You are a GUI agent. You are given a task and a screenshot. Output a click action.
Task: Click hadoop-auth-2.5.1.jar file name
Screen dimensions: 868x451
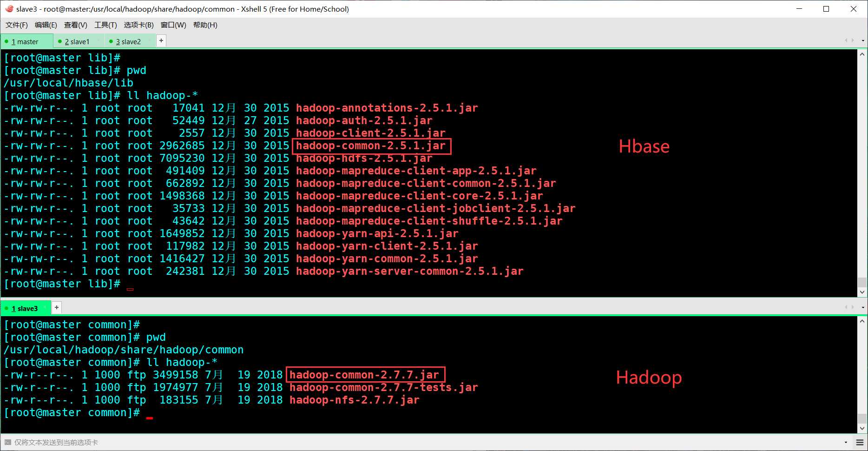364,120
